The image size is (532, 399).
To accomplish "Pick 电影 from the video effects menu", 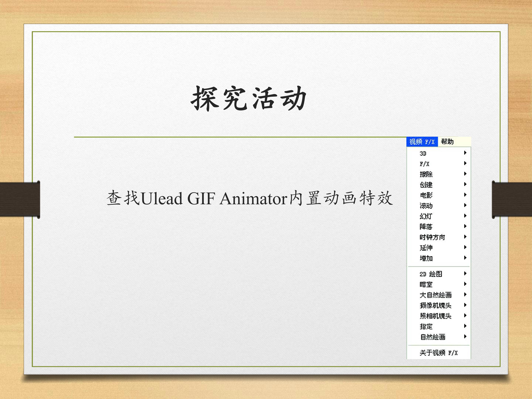I will (439, 195).
